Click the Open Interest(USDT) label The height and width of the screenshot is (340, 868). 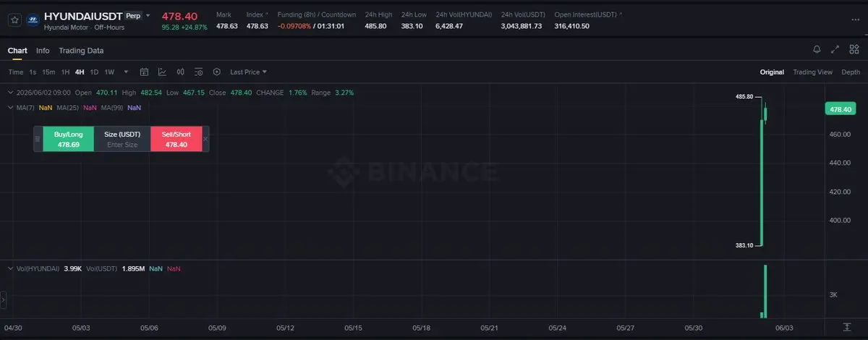click(x=586, y=14)
